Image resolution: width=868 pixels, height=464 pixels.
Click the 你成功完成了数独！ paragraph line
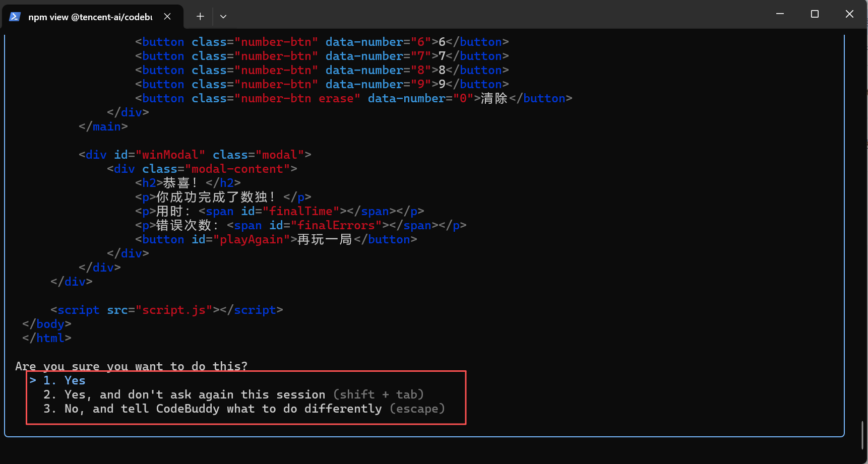tap(223, 197)
